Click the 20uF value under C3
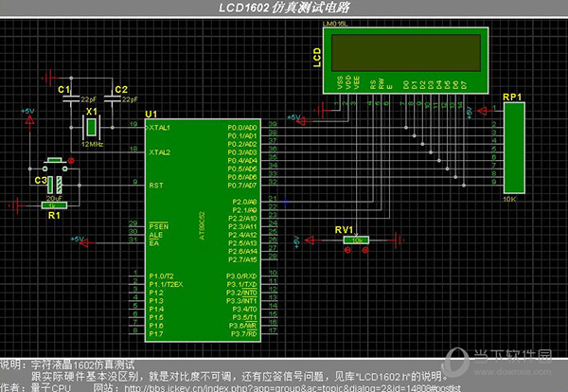Screen dimensions: 568x392 (54, 199)
